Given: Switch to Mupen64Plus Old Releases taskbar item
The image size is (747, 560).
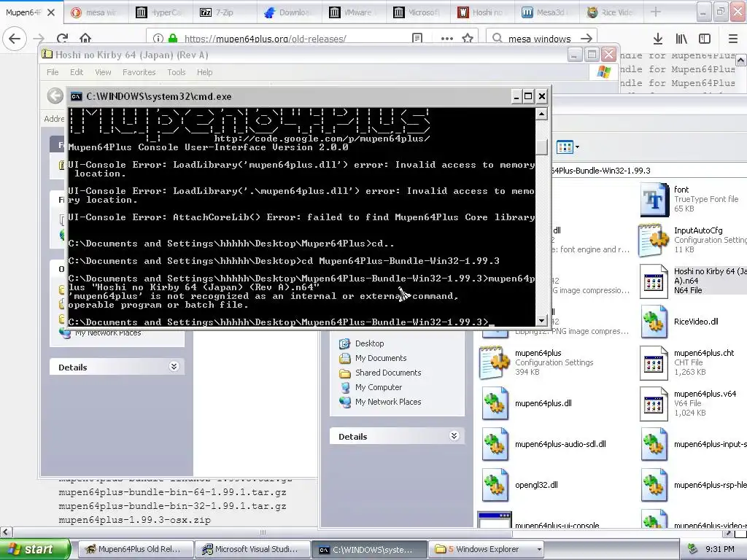Looking at the screenshot, I should click(135, 549).
